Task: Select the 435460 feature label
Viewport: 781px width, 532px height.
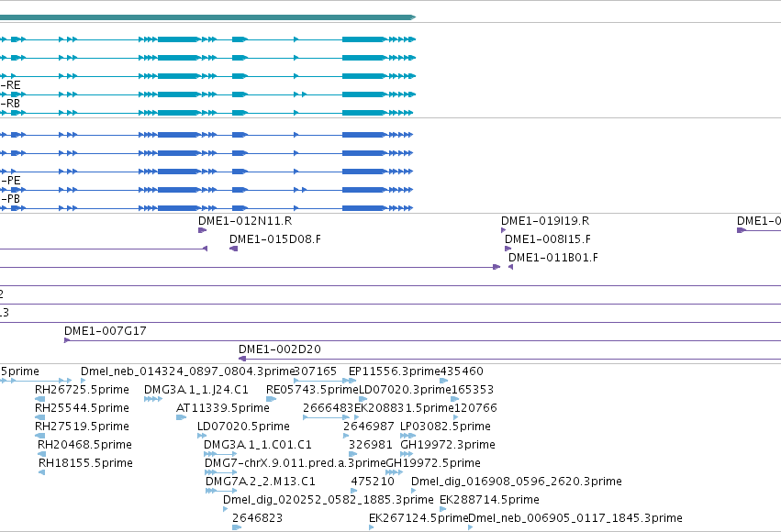Action: point(462,371)
